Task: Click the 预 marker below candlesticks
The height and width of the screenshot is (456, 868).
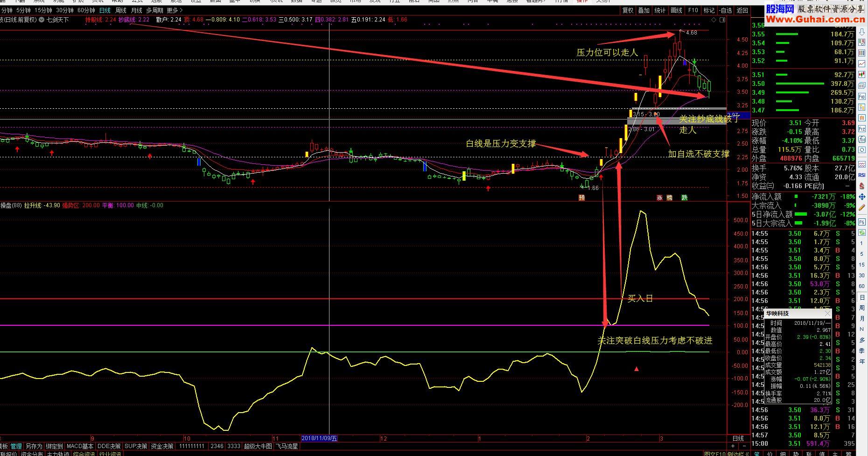Action: 581,197
